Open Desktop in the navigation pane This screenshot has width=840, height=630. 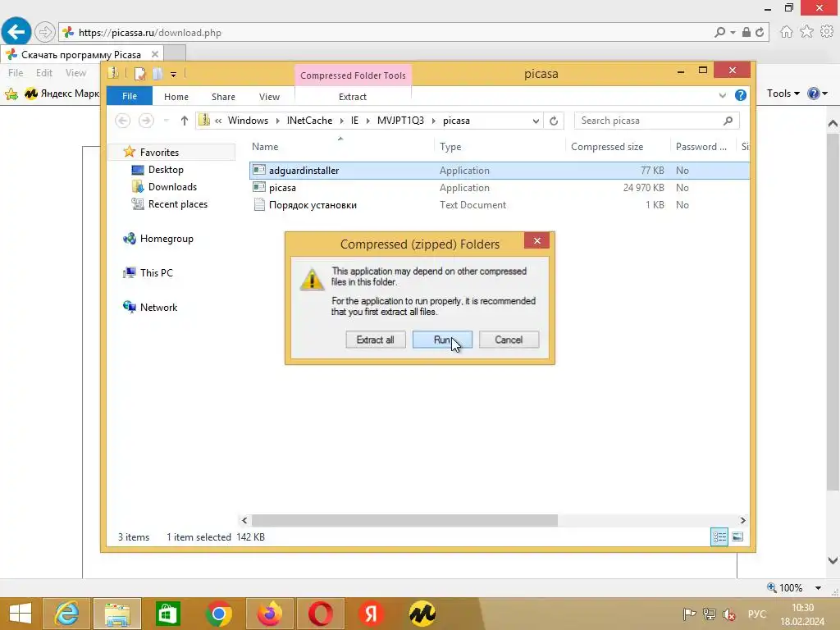(166, 169)
